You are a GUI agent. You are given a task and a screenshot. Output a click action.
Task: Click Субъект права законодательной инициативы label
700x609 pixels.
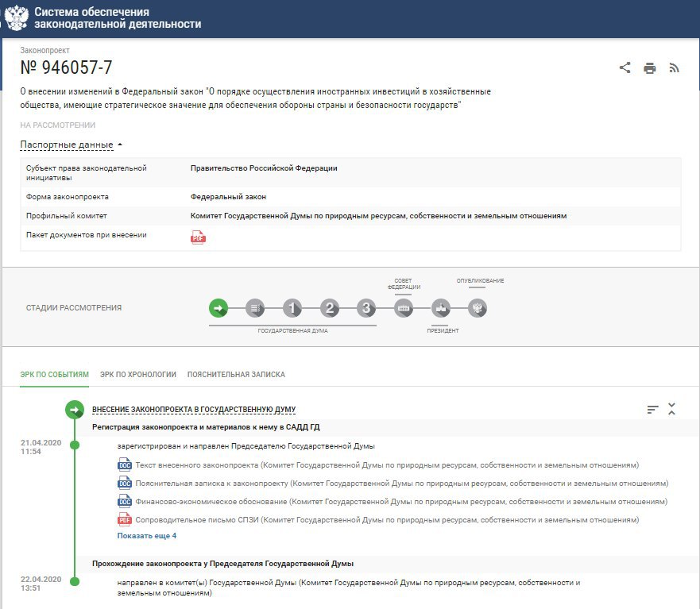pos(86,173)
